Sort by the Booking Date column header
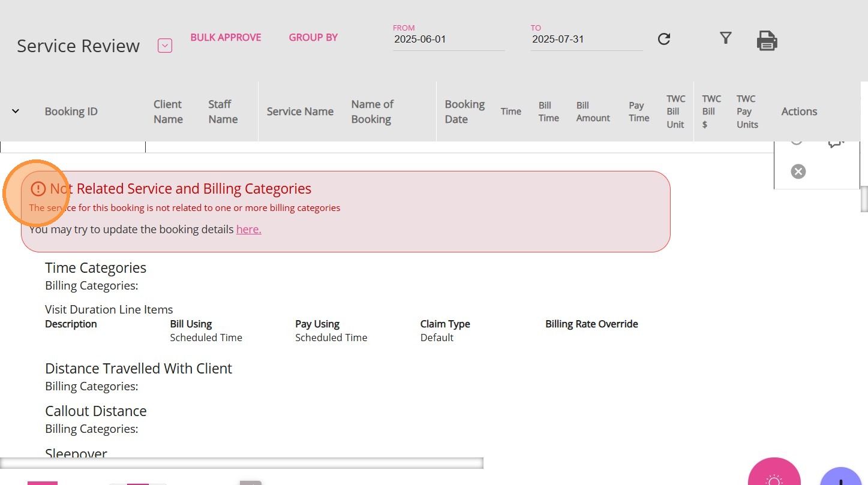Screen dimensions: 868x485 click(x=464, y=112)
